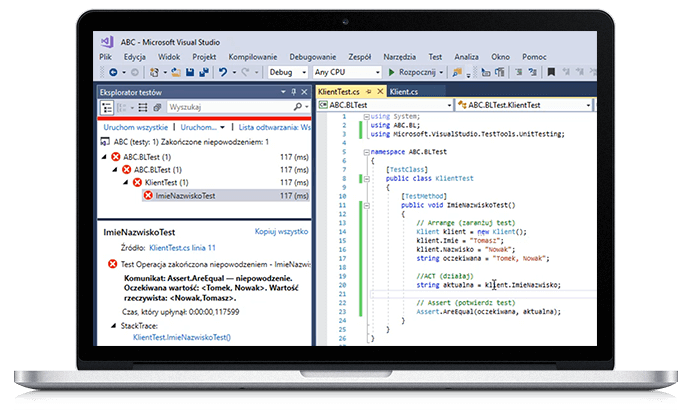The height and width of the screenshot is (410, 695).
Task: Open the Debug configuration dropdown
Action: 285,73
